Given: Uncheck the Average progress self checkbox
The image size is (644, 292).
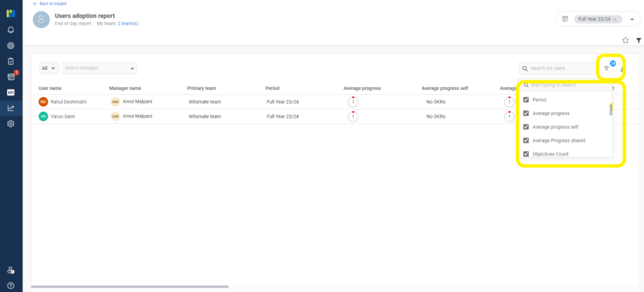Looking at the screenshot, I should 526,127.
